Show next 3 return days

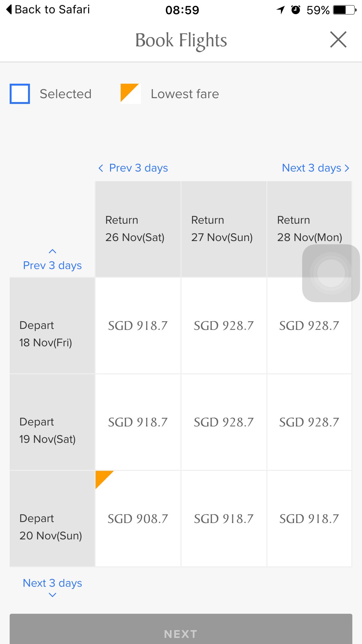pos(315,168)
